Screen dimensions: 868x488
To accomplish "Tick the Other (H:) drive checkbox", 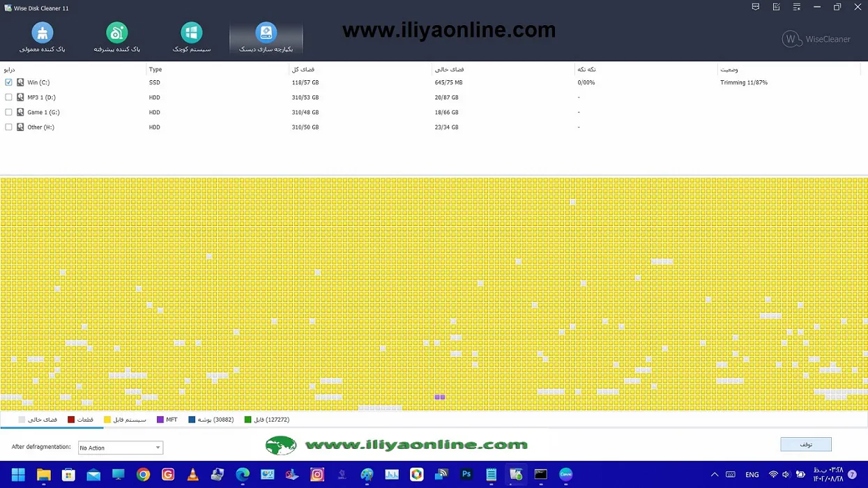I will (8, 127).
